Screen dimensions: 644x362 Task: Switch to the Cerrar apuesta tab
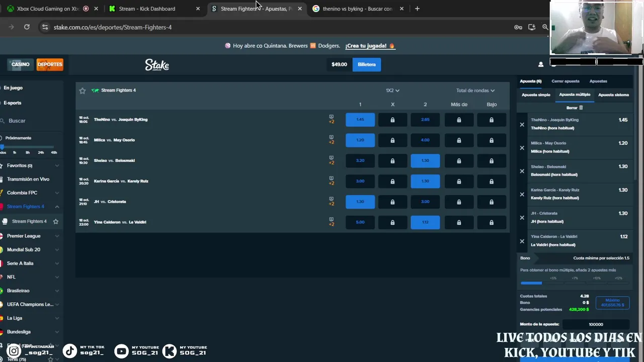click(x=565, y=81)
